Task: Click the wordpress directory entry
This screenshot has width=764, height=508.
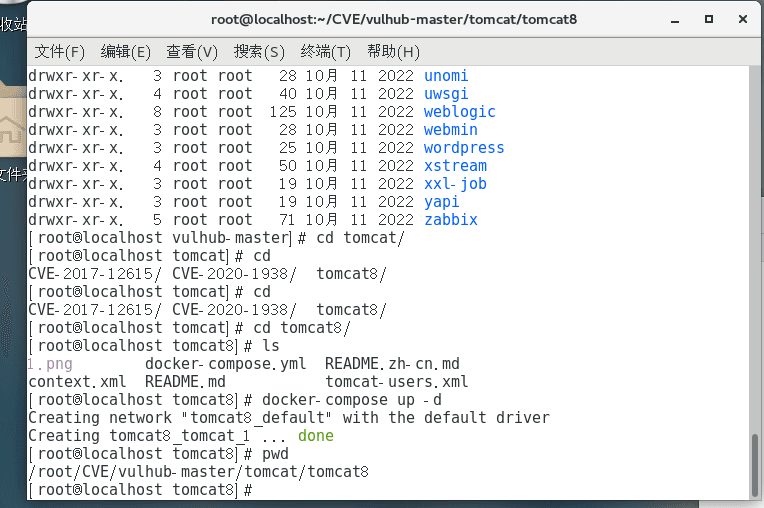Action: (x=463, y=148)
